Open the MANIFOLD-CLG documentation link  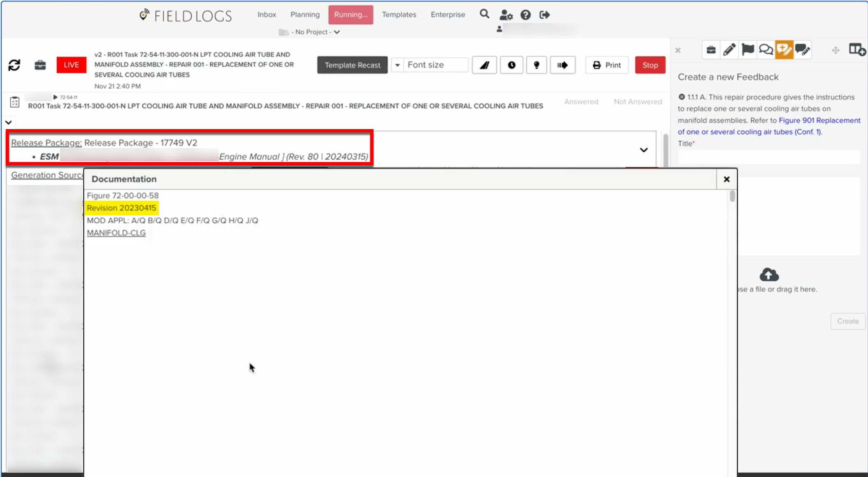pos(116,233)
